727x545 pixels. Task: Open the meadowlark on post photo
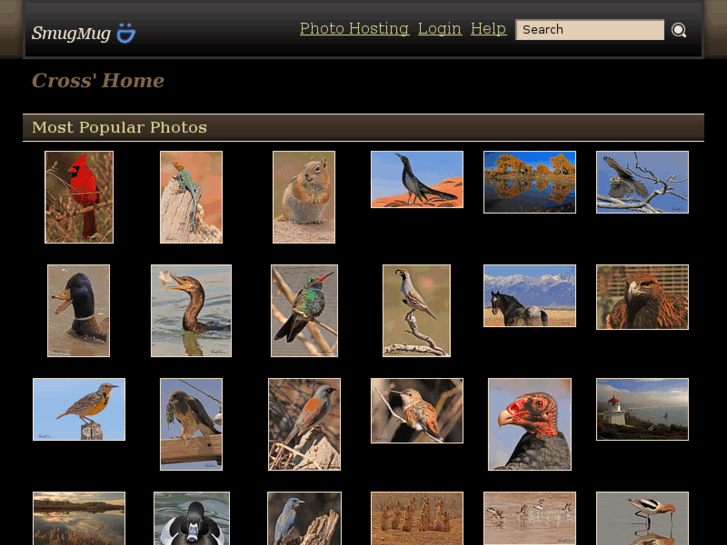(x=79, y=410)
